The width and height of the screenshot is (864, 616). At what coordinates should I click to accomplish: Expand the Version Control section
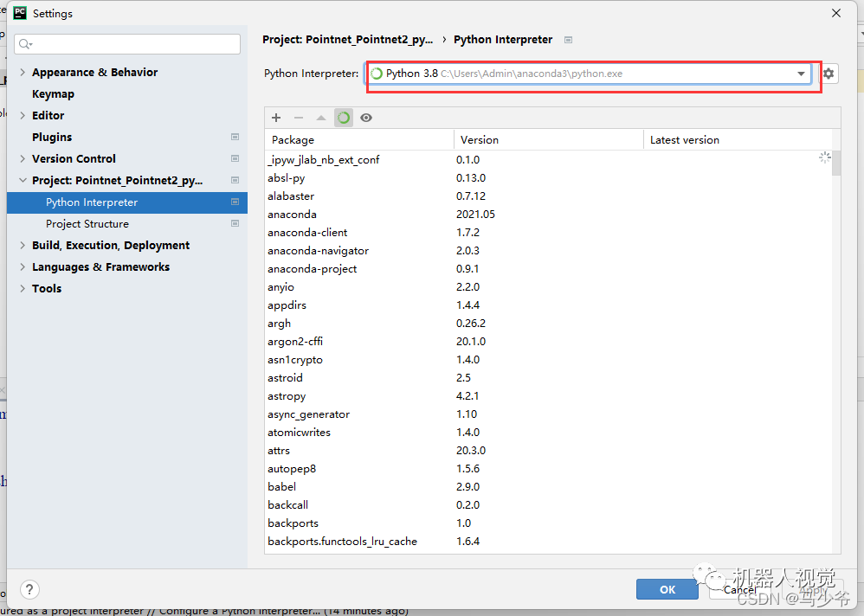click(x=23, y=158)
